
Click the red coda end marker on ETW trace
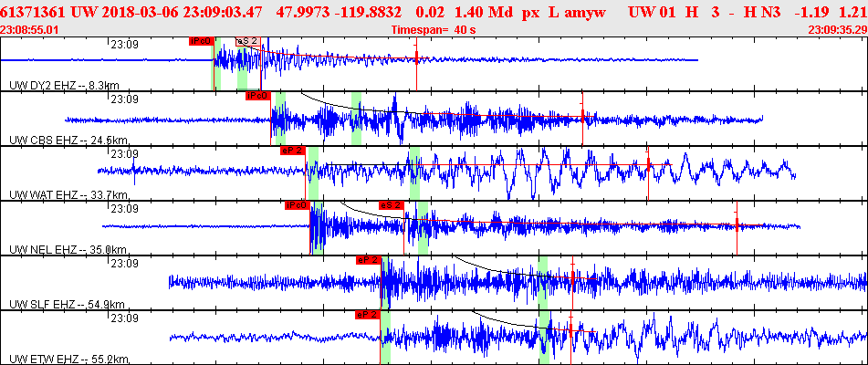[x=570, y=330]
